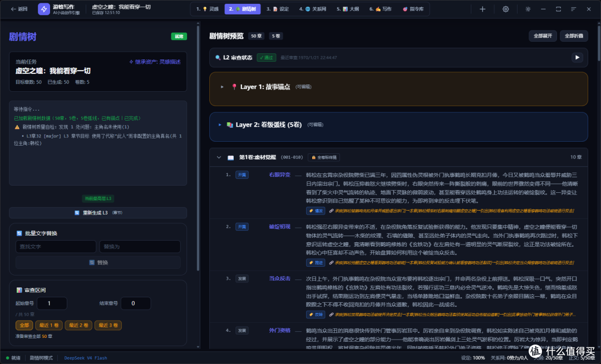The width and height of the screenshot is (601, 364).
Task: Focus the 查找文字 input field
Action: click(56, 247)
